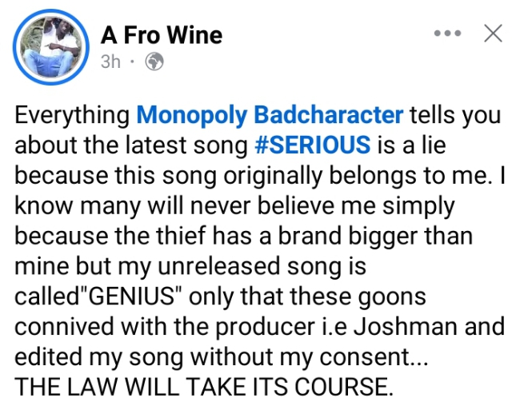Open the A Fro Wine profile name
The height and width of the screenshot is (402, 532).
[161, 35]
